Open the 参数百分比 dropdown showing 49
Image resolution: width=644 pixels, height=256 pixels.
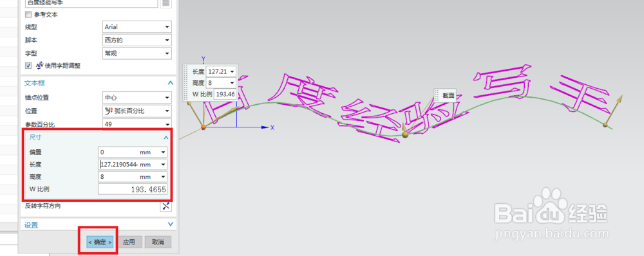click(137, 124)
